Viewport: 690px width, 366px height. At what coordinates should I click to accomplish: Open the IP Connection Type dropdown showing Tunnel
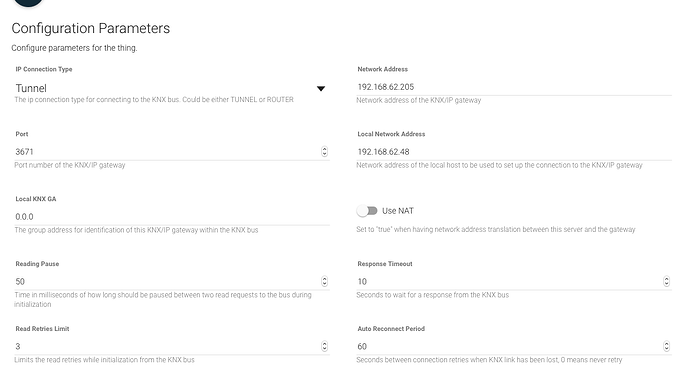(x=172, y=88)
